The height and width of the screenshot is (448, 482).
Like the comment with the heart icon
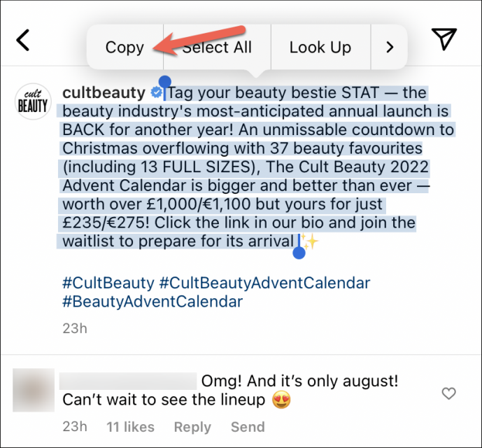[448, 393]
